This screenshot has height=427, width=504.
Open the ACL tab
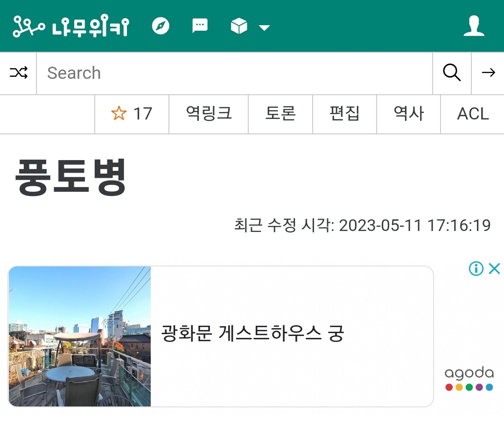[472, 114]
